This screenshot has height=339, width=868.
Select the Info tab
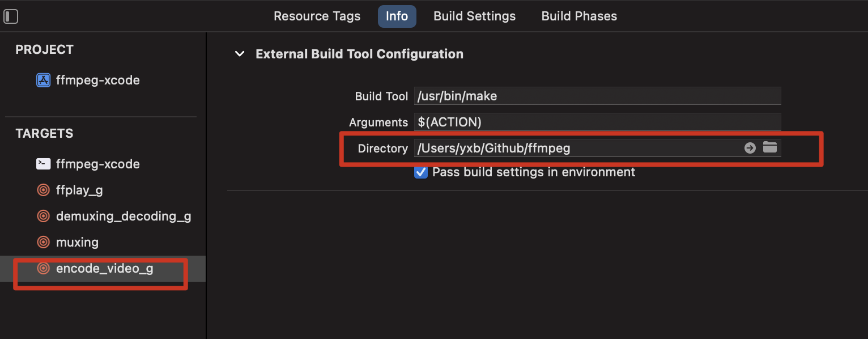[397, 16]
